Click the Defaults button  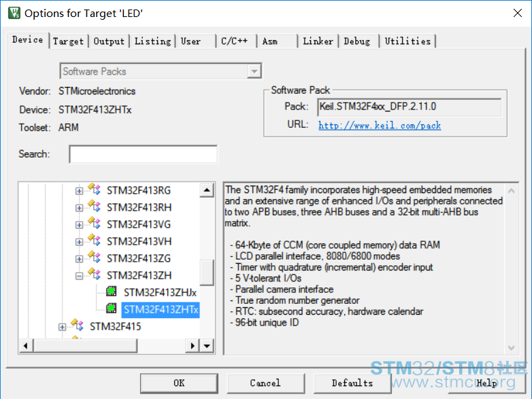pyautogui.click(x=352, y=383)
